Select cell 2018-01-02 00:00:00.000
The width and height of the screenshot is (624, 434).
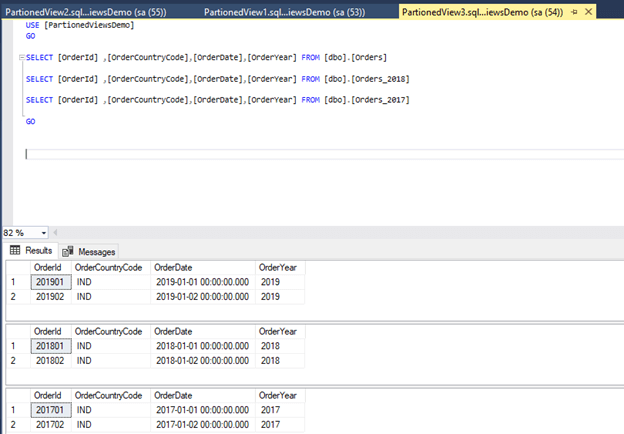tap(203, 361)
